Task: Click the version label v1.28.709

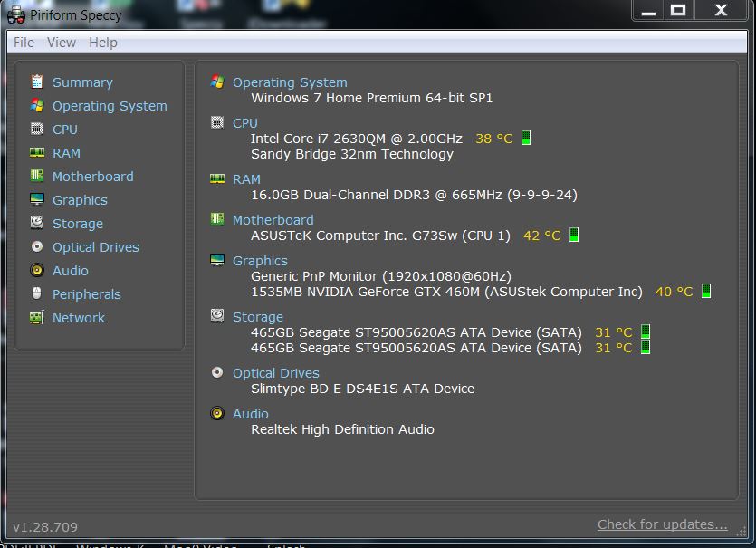Action: 45,527
